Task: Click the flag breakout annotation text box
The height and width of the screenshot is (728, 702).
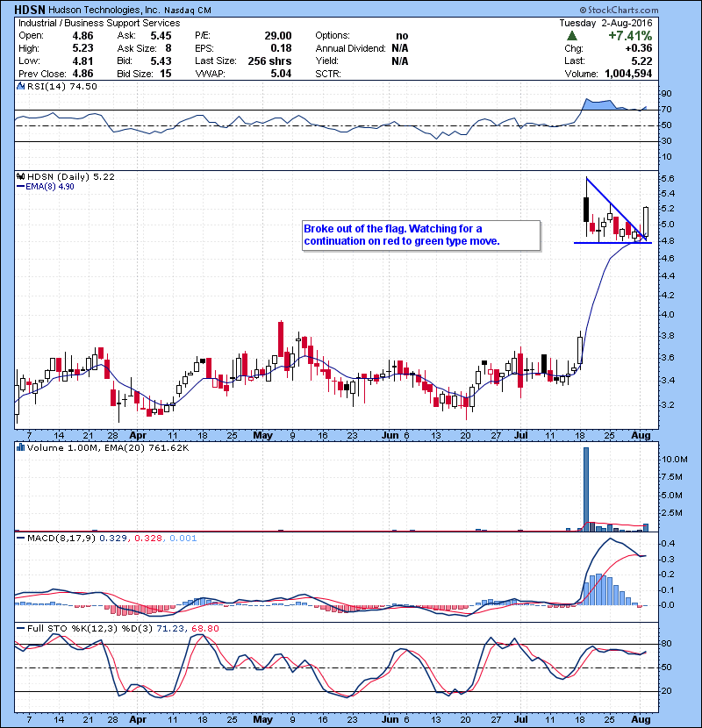Action: 421,235
